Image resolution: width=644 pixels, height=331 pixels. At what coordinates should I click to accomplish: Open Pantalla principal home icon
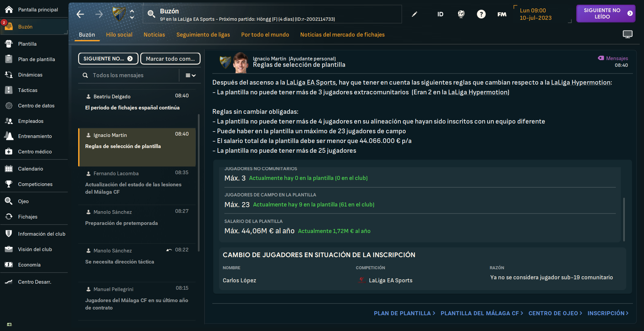(x=9, y=9)
